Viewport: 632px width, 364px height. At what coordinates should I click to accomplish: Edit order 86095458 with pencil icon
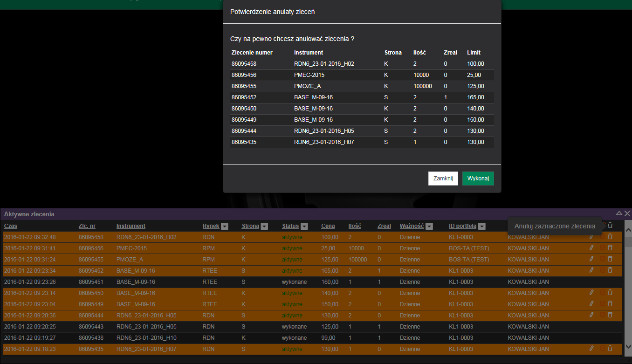pyautogui.click(x=591, y=236)
